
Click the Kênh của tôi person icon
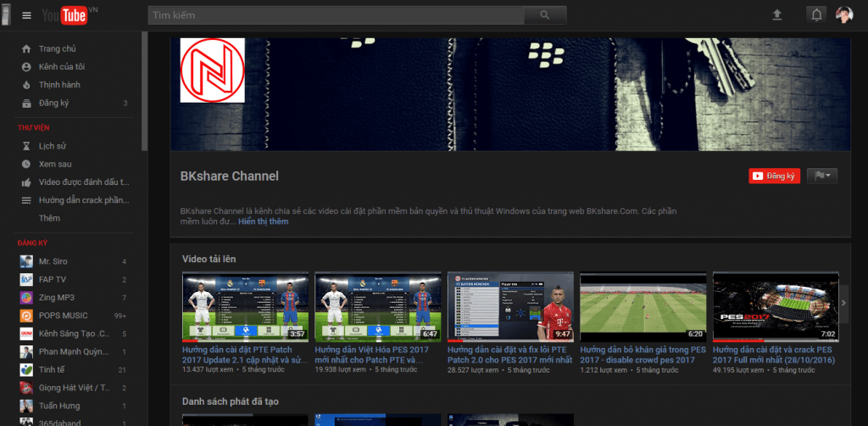click(26, 67)
